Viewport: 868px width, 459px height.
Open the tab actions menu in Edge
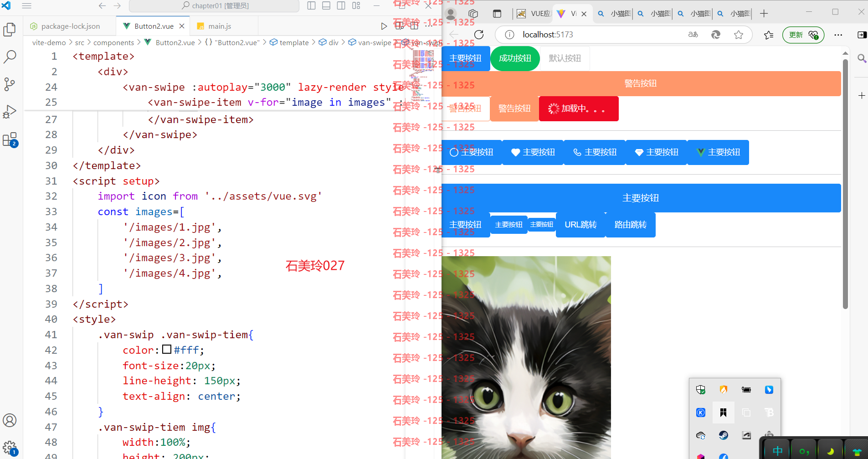497,14
